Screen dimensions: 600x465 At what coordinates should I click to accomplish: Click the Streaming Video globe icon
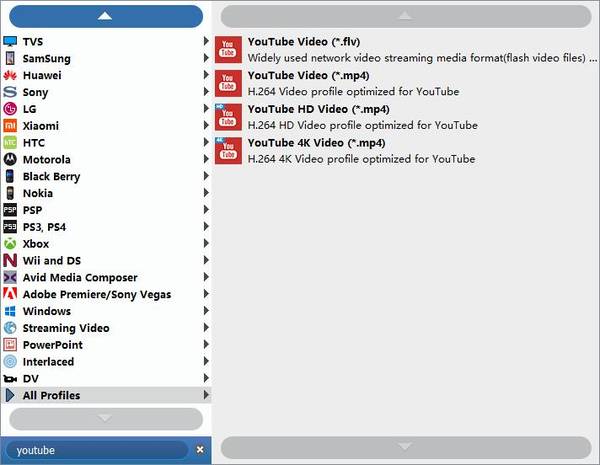[x=10, y=328]
